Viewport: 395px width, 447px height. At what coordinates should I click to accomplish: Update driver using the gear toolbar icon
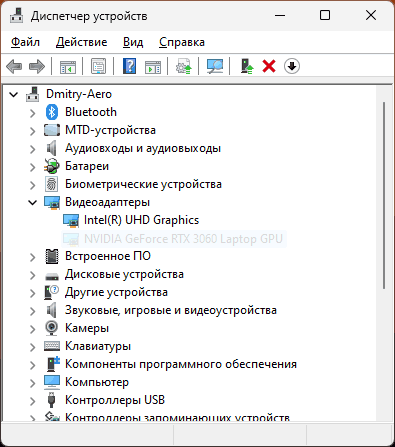[x=184, y=66]
